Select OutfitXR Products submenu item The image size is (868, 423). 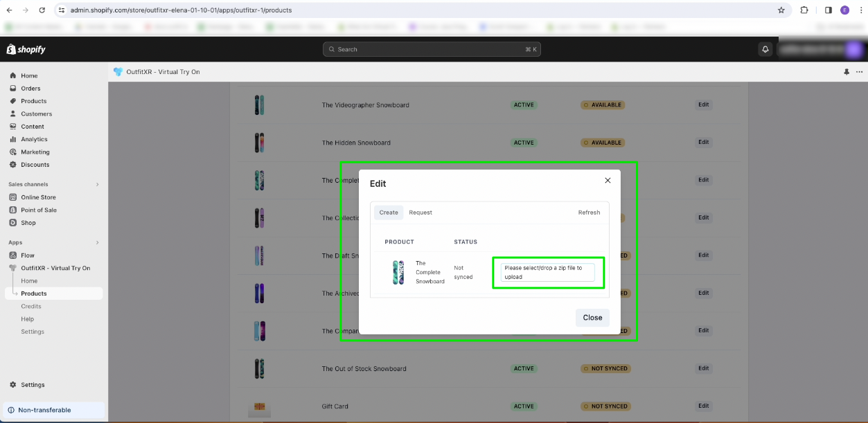click(x=53, y=294)
